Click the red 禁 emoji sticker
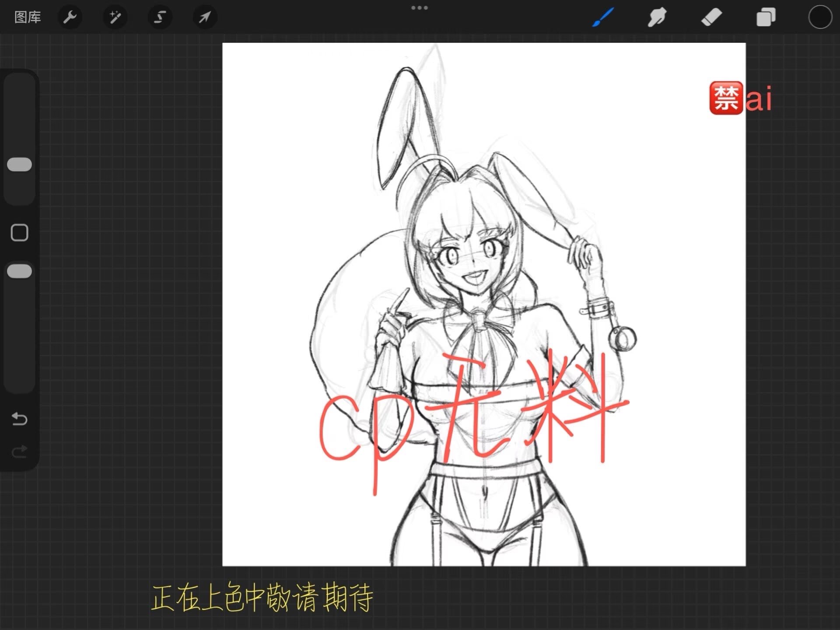This screenshot has height=630, width=840. 726,98
